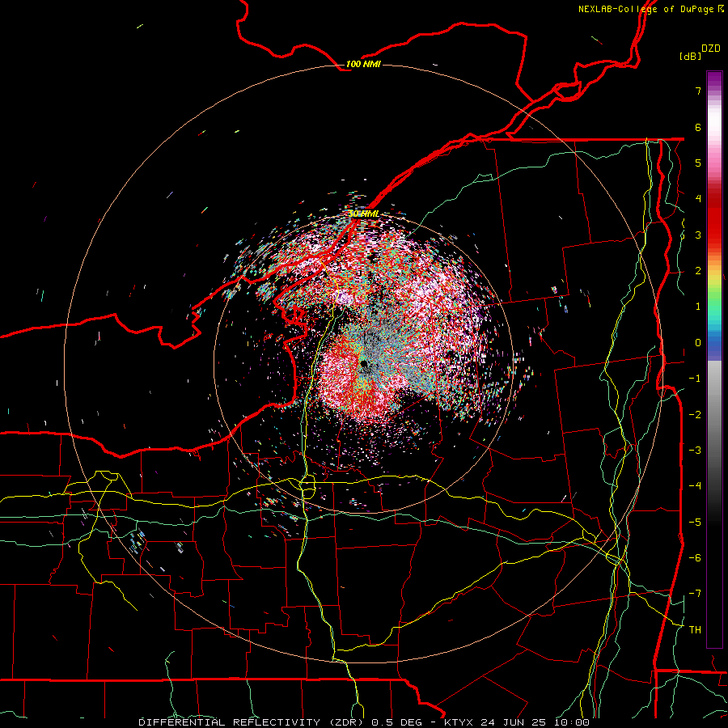Select the 0 tick on the color scale
Image resolution: width=728 pixels, height=728 pixels.
coord(698,343)
